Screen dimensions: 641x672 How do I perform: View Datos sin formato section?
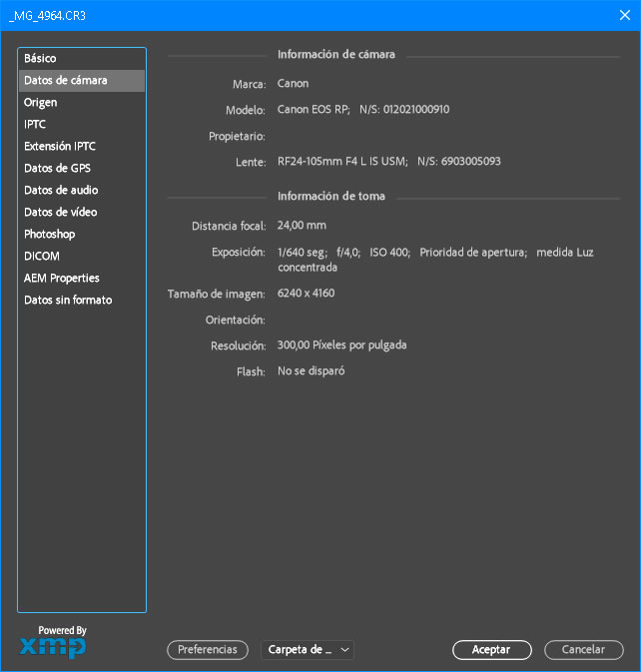82,300
